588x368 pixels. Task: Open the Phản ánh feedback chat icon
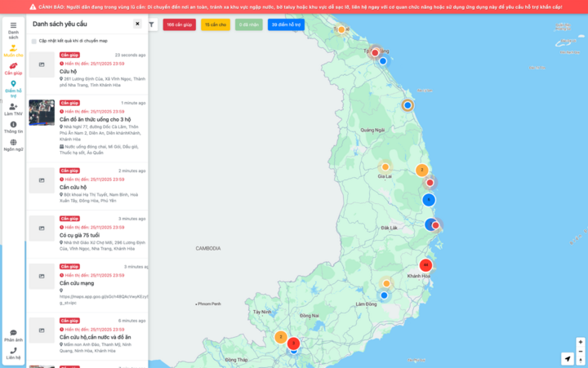pyautogui.click(x=13, y=333)
